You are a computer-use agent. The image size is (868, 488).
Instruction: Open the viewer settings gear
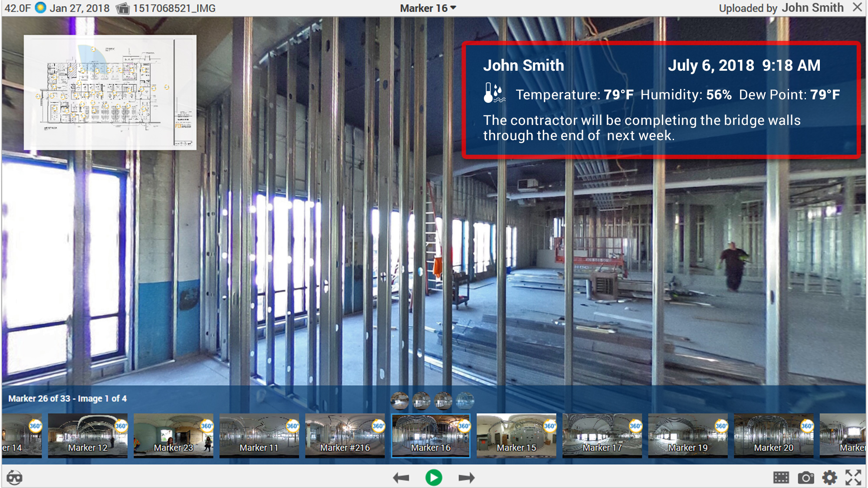829,478
